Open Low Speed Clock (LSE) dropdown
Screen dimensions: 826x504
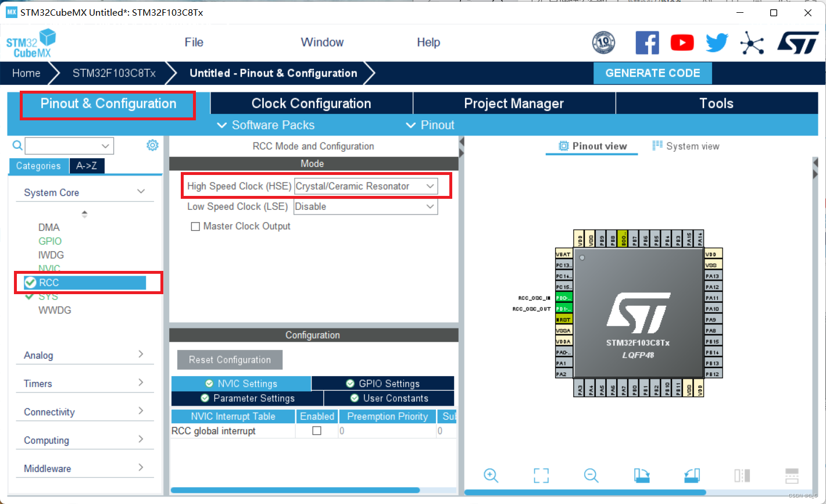click(366, 206)
